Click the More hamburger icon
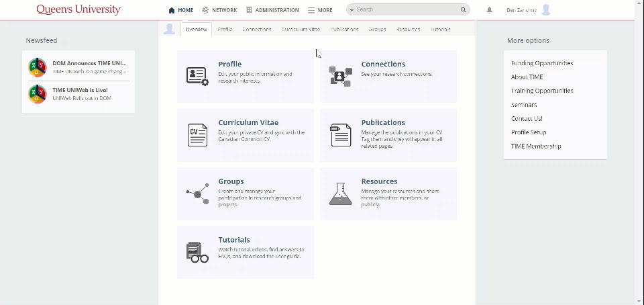The width and height of the screenshot is (644, 305). (x=311, y=10)
